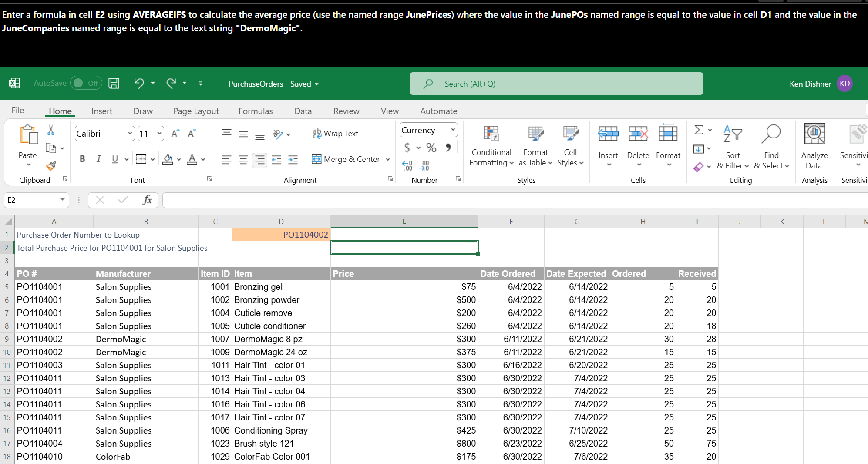This screenshot has height=464, width=868.
Task: Toggle Underline formatting
Action: [x=115, y=159]
